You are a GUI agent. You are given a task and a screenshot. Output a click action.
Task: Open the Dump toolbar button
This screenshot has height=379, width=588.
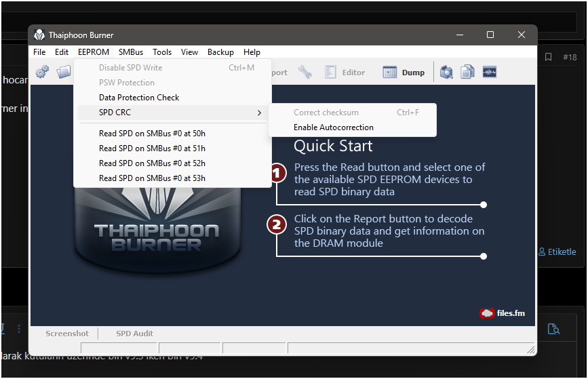click(404, 72)
